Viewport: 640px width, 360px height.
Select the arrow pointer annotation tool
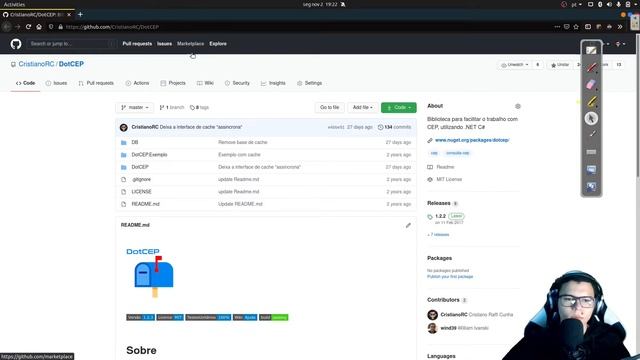click(591, 118)
